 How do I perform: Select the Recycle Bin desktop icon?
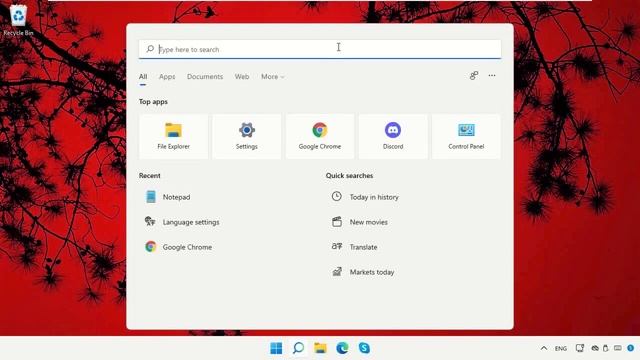(x=18, y=20)
